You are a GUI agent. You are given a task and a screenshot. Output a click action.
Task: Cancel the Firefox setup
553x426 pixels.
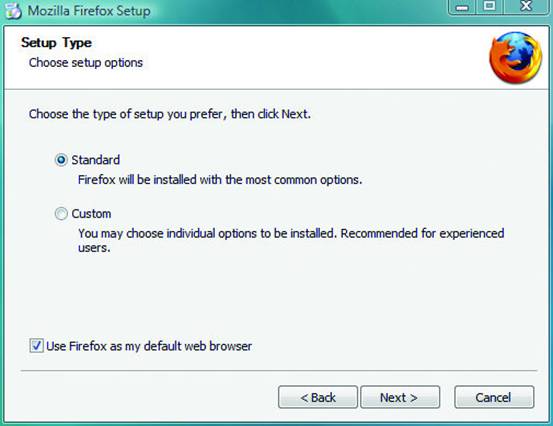coord(494,397)
